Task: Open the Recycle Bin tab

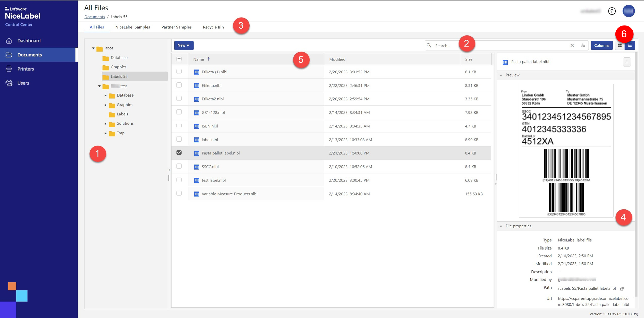Action: 213,27
